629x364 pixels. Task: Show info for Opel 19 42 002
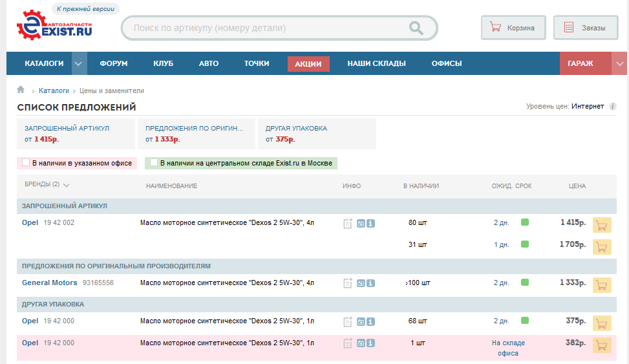(371, 224)
